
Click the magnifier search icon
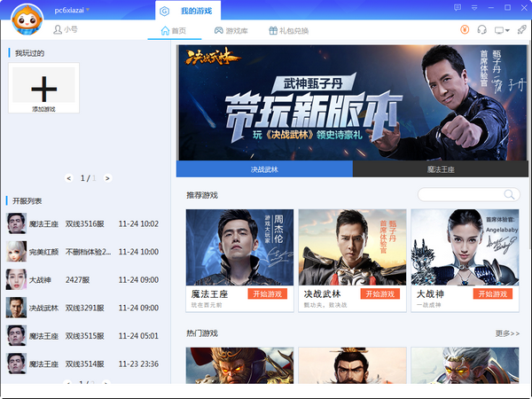510,194
